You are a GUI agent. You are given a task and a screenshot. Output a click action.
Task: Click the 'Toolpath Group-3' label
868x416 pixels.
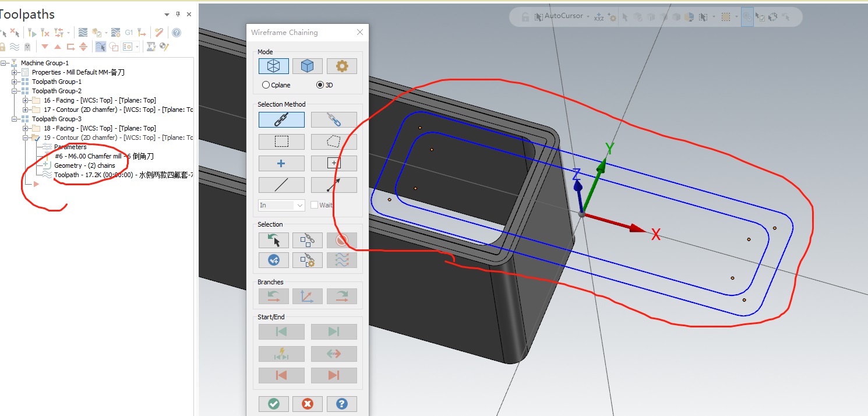pyautogui.click(x=57, y=119)
